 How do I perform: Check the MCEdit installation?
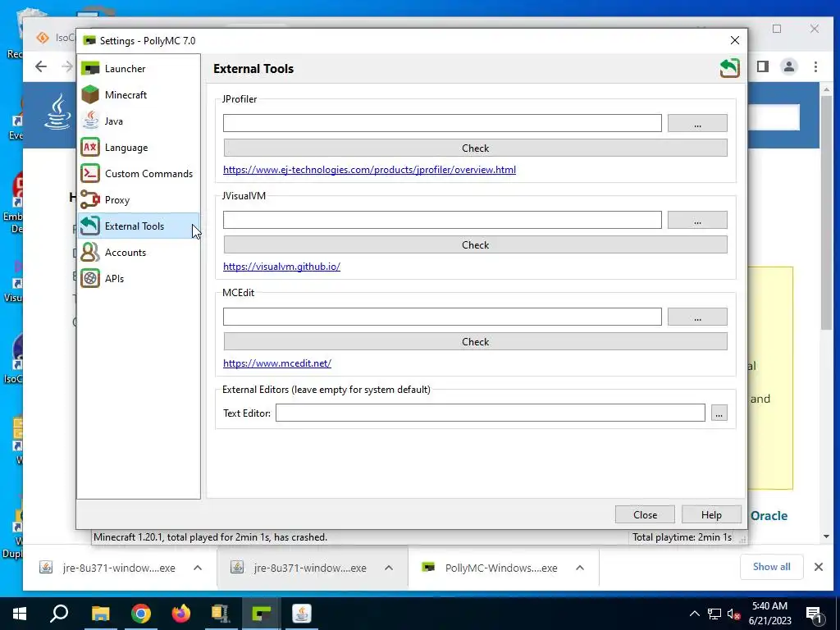click(475, 342)
